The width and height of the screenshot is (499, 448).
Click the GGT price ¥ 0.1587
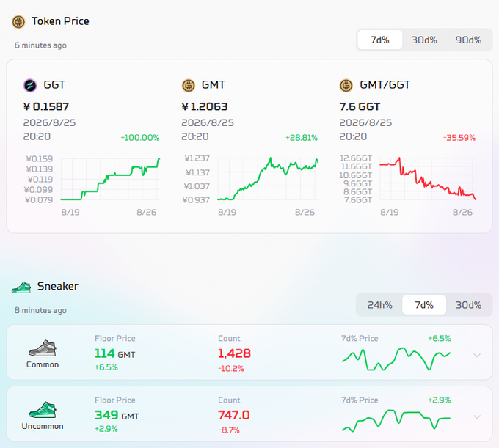[46, 106]
